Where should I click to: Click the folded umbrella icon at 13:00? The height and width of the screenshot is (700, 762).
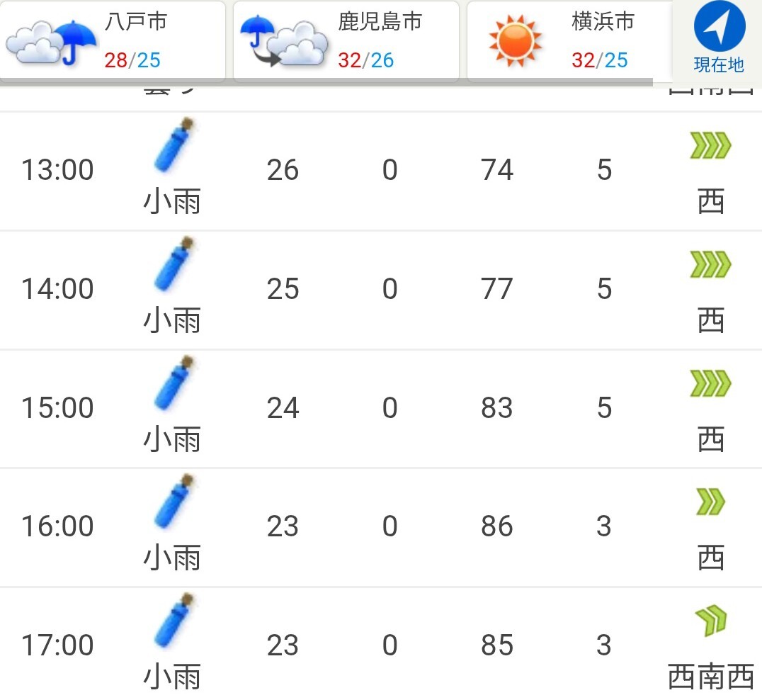coord(174,145)
